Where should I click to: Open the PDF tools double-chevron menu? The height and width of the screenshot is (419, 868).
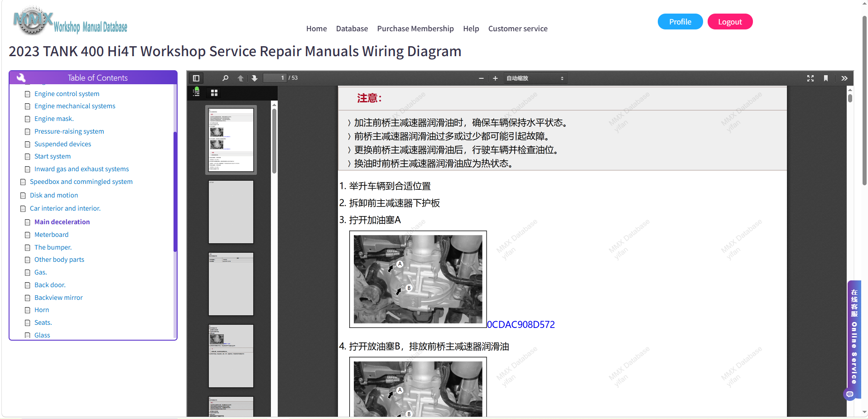point(844,78)
